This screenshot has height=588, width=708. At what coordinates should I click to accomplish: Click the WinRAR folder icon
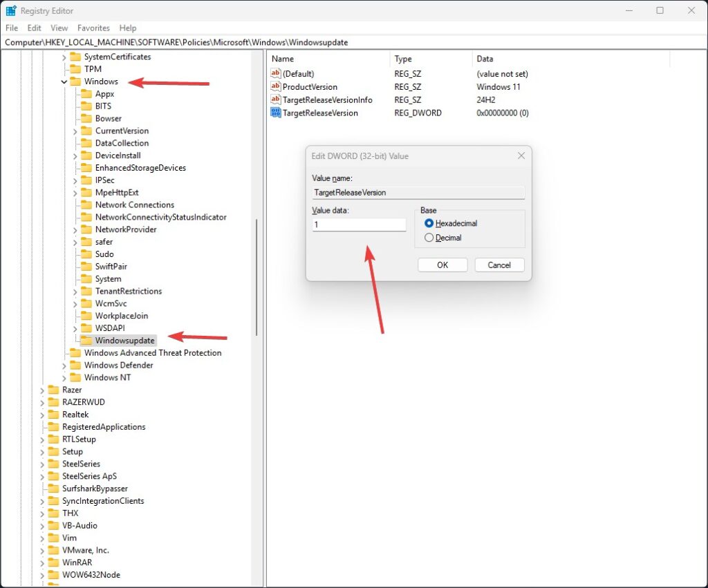(x=54, y=562)
